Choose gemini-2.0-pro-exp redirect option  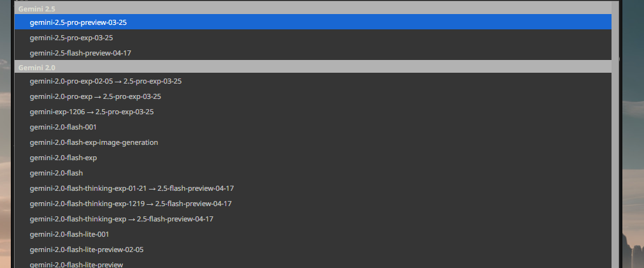313,96
